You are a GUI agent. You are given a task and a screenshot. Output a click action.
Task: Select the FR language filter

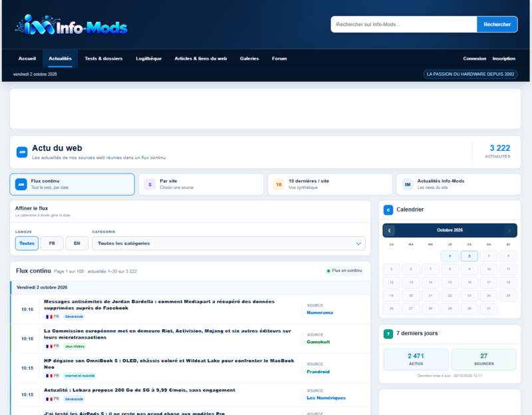click(x=52, y=243)
